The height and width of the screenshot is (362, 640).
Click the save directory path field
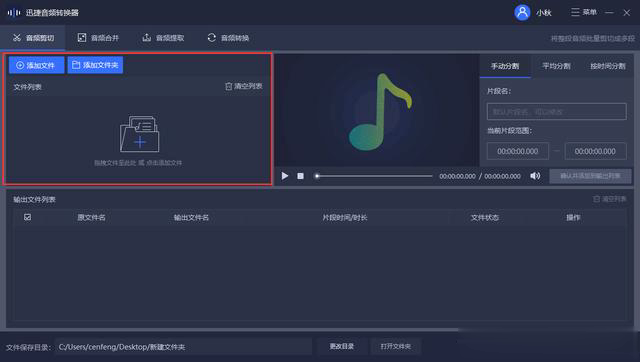[183, 347]
